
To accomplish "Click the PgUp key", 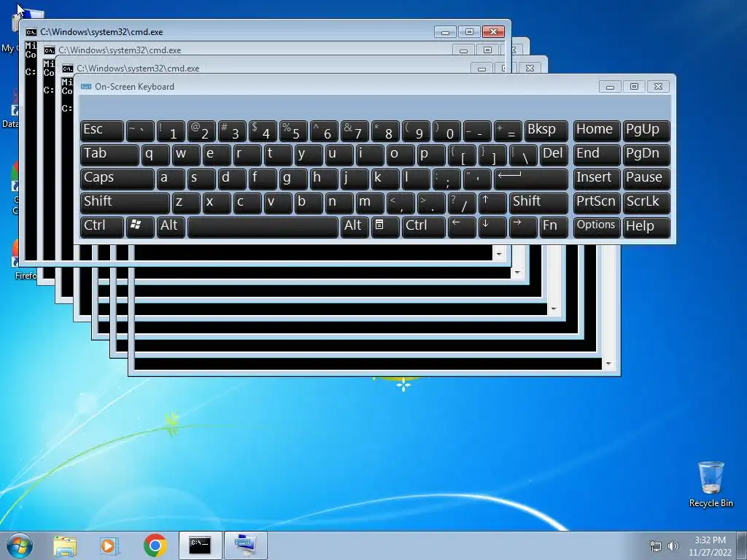I will (x=646, y=131).
